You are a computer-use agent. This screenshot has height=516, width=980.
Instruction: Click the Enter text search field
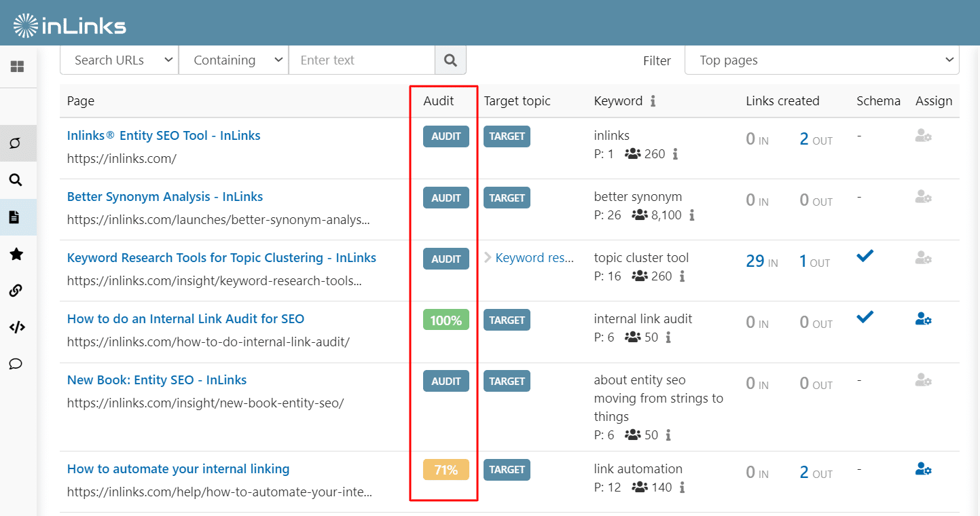[362, 60]
